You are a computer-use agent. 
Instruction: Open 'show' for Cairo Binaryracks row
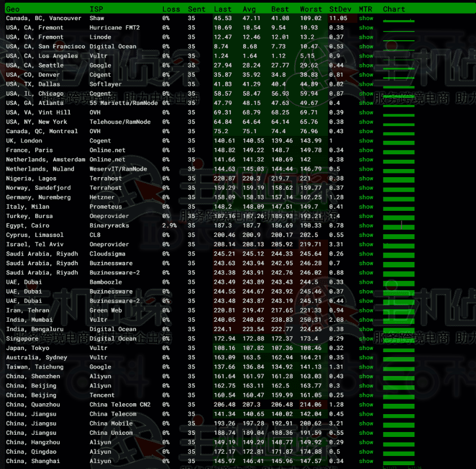[x=366, y=226]
